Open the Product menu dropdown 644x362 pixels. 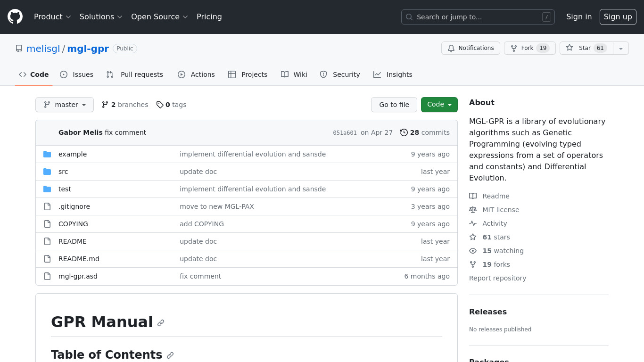tap(52, 16)
